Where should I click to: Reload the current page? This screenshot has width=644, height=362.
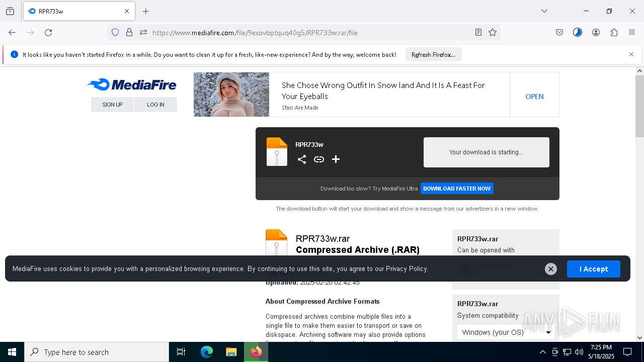pos(48,32)
